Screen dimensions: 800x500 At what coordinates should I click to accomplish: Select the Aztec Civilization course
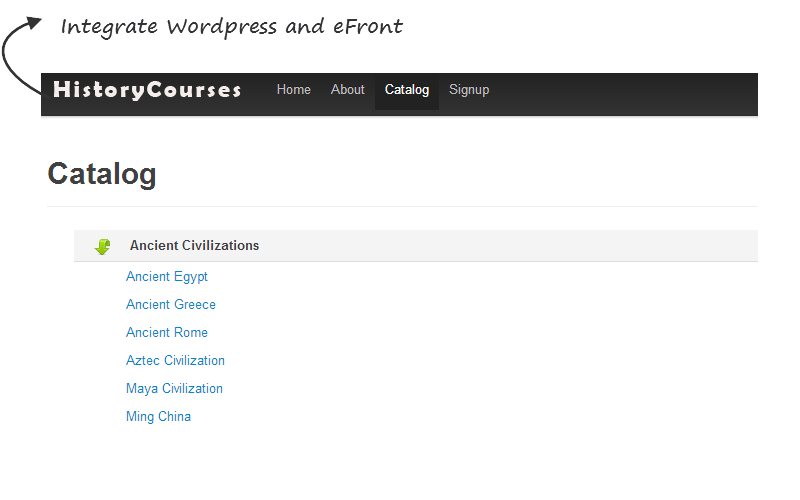[x=175, y=361]
